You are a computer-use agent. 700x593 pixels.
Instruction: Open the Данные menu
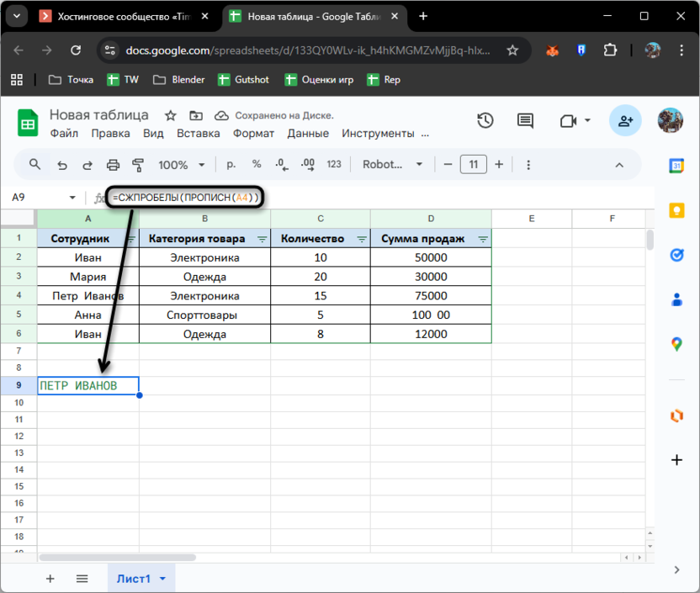tap(308, 133)
